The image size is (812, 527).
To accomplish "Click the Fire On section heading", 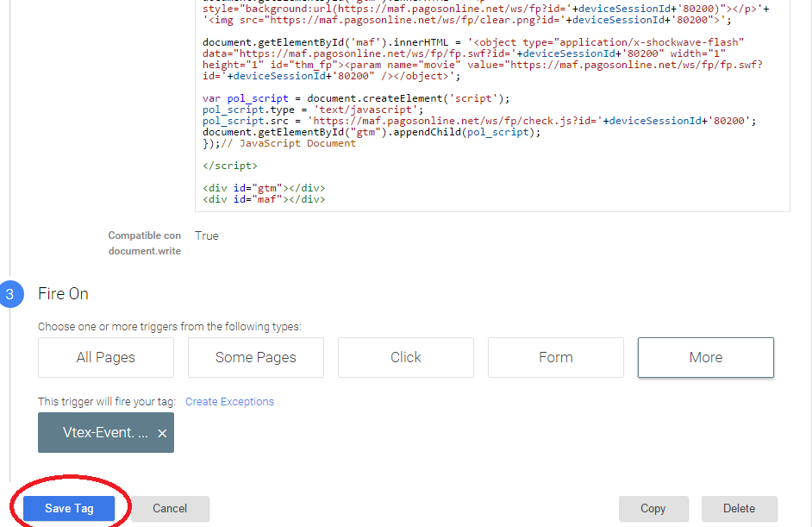I will point(62,294).
